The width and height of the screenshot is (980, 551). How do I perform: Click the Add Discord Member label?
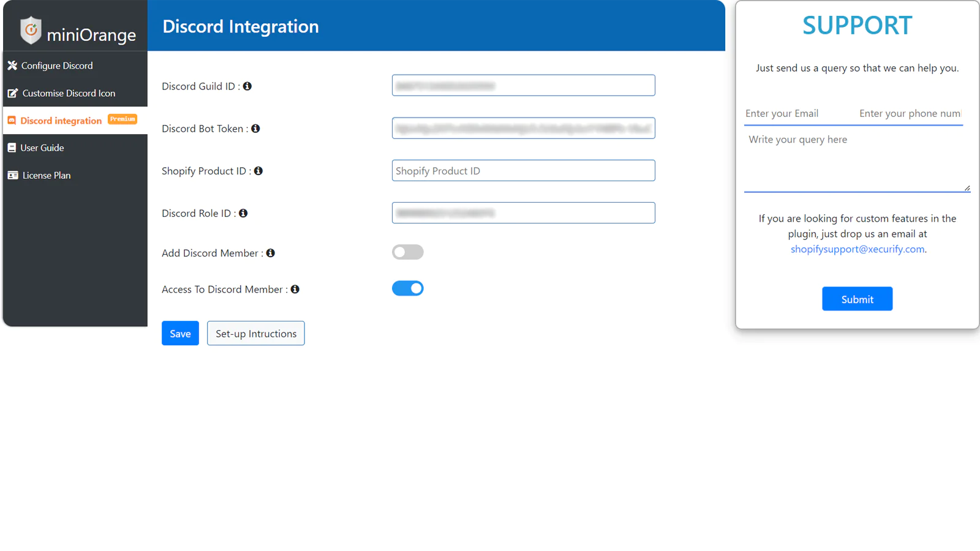tap(213, 253)
